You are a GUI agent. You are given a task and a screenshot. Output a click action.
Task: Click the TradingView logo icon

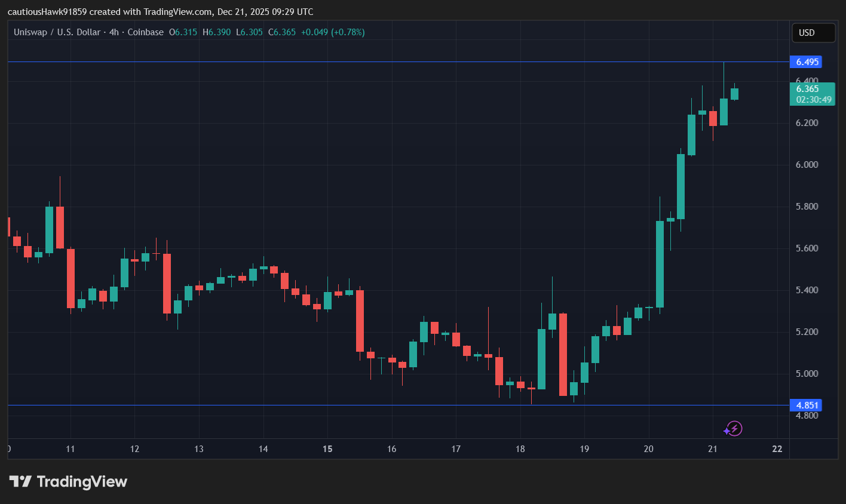point(20,481)
